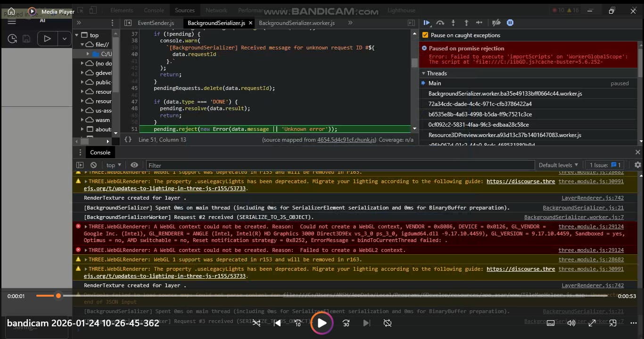Open the captions/subtitles icon
The width and height of the screenshot is (644, 339).
pos(550,323)
